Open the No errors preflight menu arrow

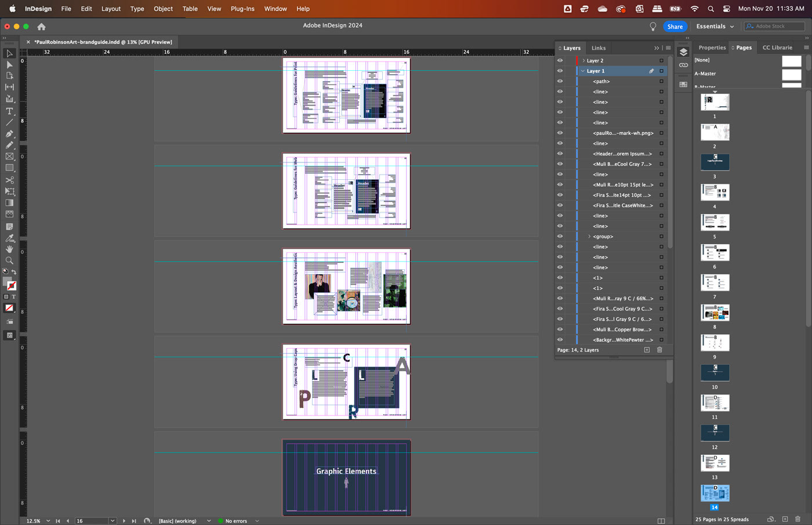(x=257, y=521)
